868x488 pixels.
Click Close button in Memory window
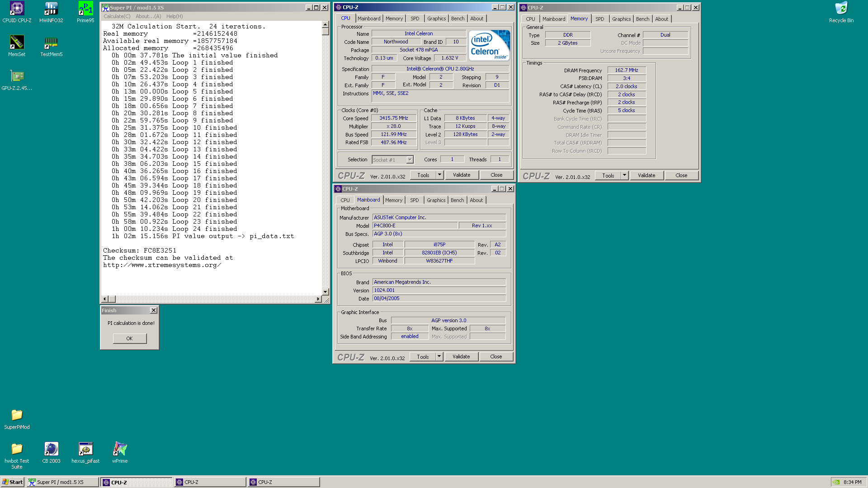tap(681, 175)
